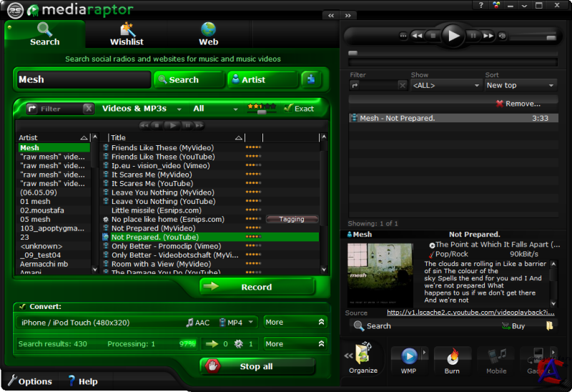Click fast-forward button in the player
The width and height of the screenshot is (572, 392).
click(488, 35)
